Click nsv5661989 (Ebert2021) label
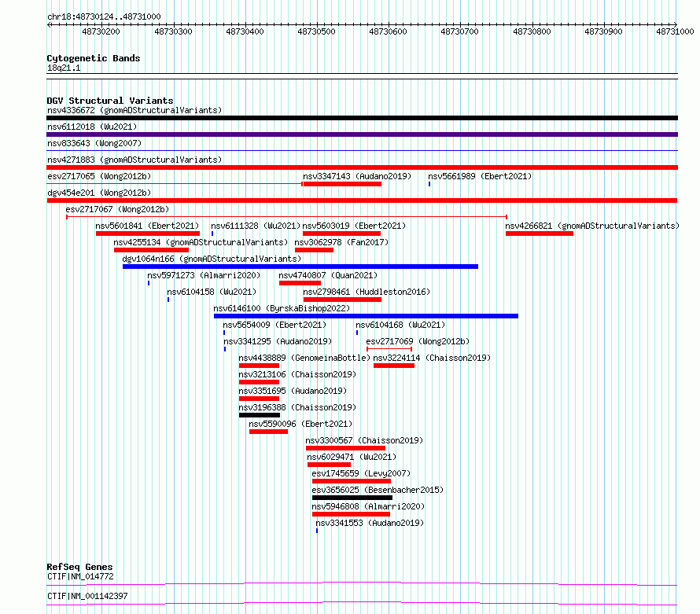 (480, 176)
